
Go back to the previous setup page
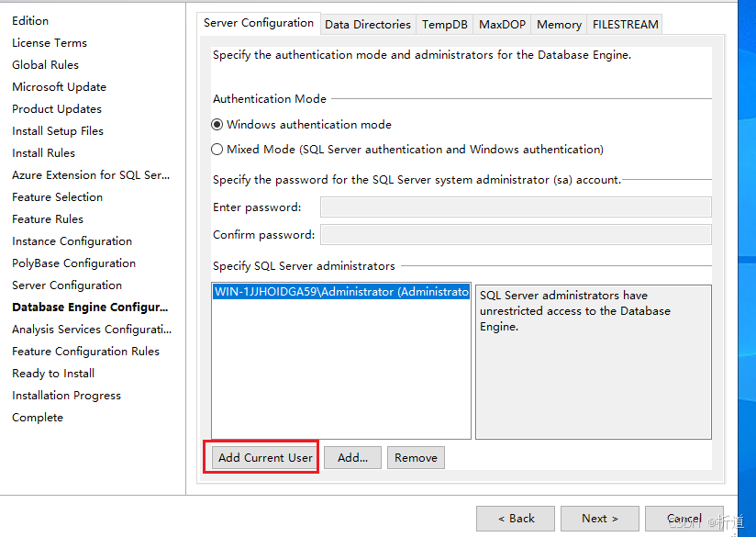pos(516,519)
